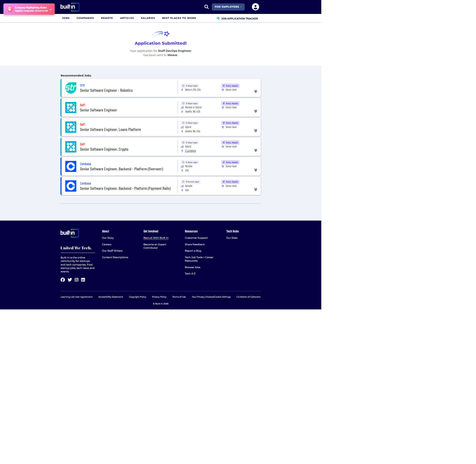Click the 2 Locations link
The image size is (476, 464).
point(191,151)
